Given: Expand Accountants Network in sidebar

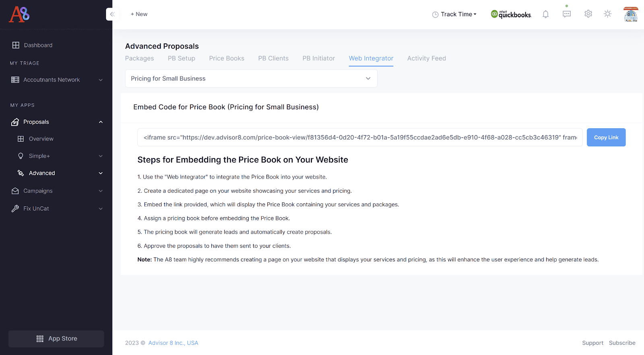Looking at the screenshot, I should 56,80.
